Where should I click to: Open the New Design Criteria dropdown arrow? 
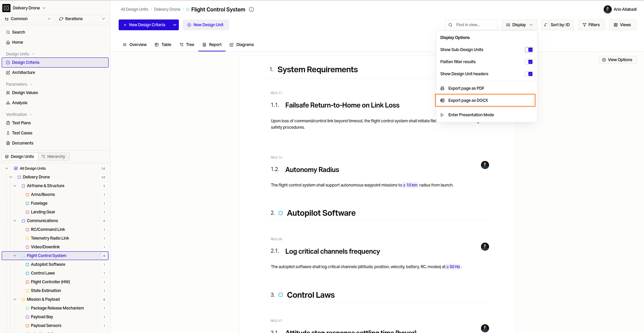click(x=175, y=25)
